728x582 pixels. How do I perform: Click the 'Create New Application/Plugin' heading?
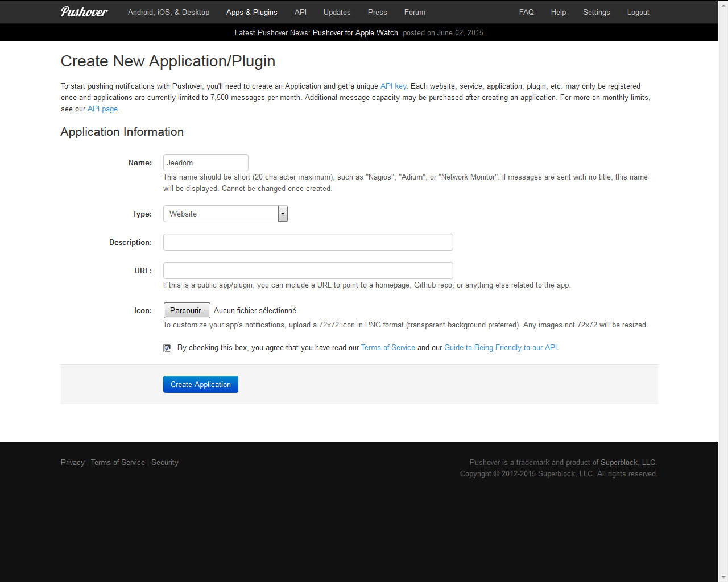168,61
